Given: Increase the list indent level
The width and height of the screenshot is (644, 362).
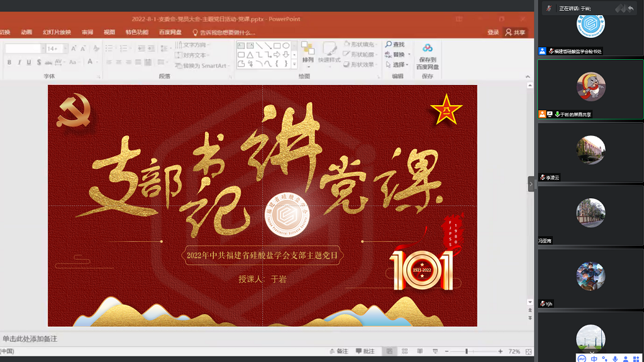Looking at the screenshot, I should [x=151, y=48].
